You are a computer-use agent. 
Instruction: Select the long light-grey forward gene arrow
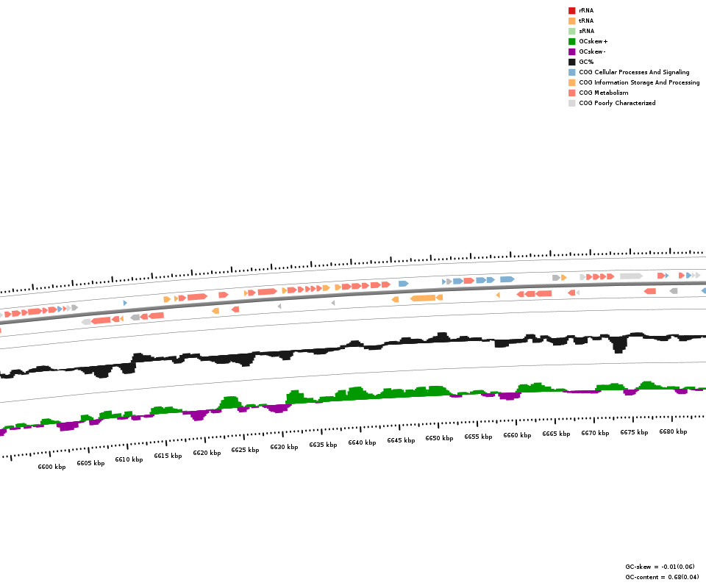click(x=631, y=276)
